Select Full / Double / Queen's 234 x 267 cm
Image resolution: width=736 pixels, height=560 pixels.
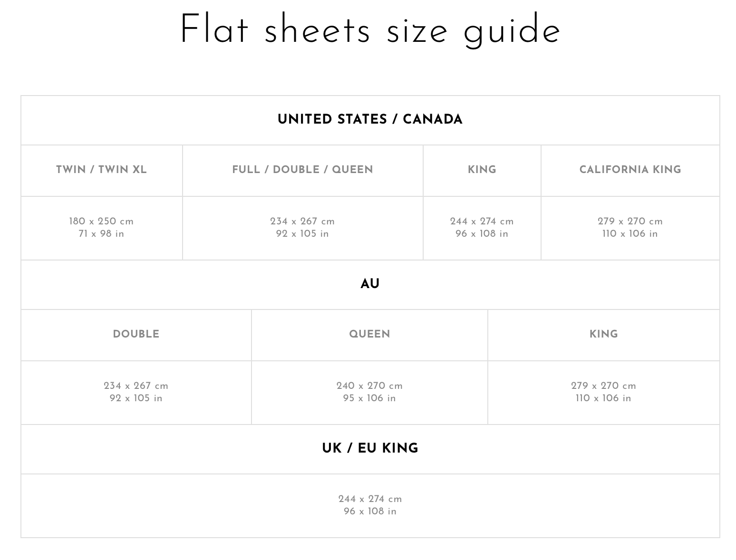tap(302, 222)
